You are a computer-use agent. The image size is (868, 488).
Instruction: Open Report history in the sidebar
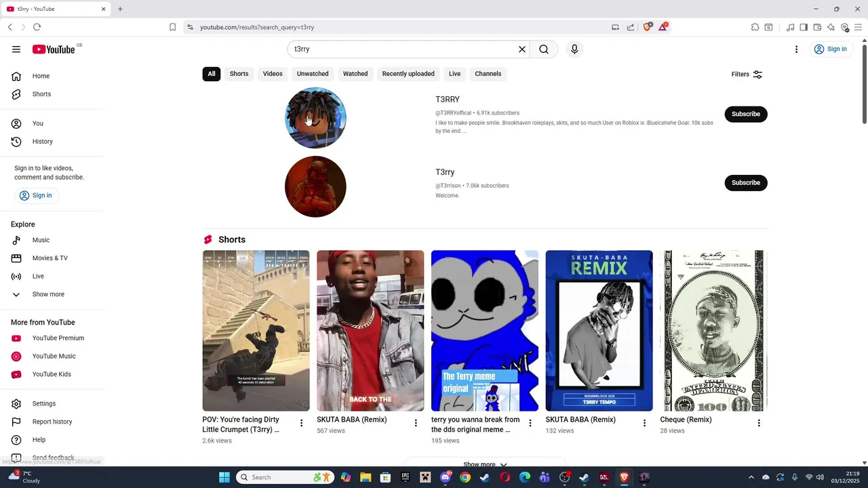(52, 422)
